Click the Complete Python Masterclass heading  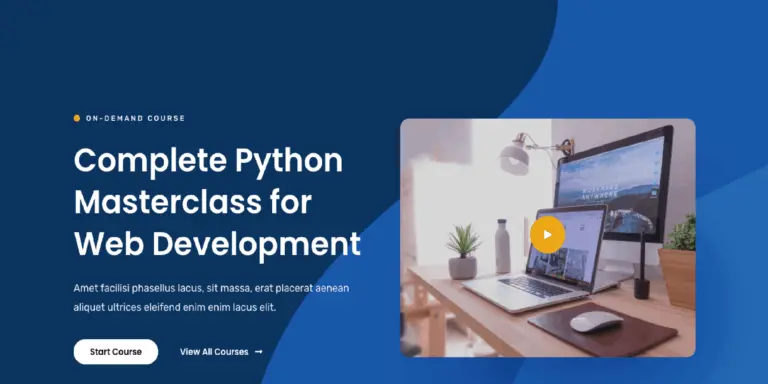(217, 201)
